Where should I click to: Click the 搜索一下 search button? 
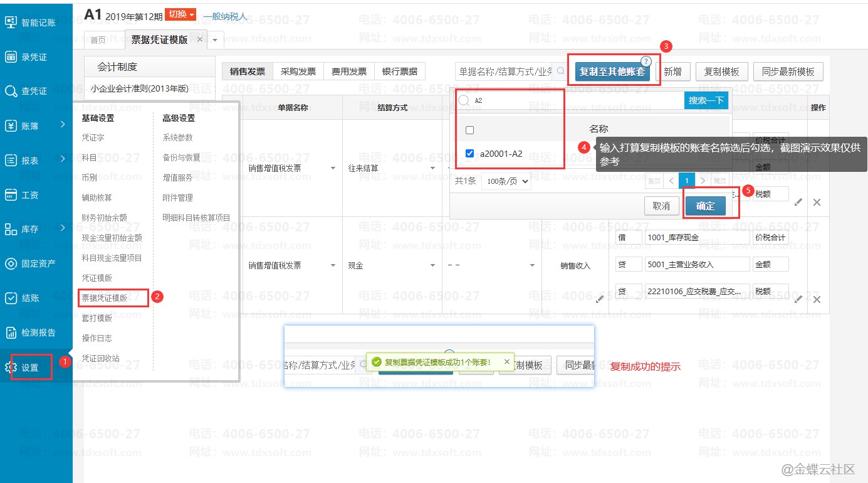click(x=706, y=100)
